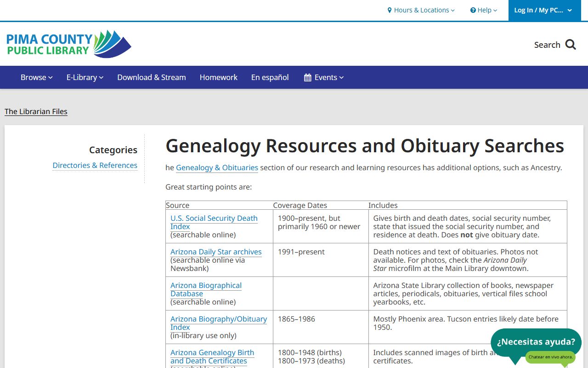Open Arizona Biographical Database link
588x368 pixels.
[206, 289]
